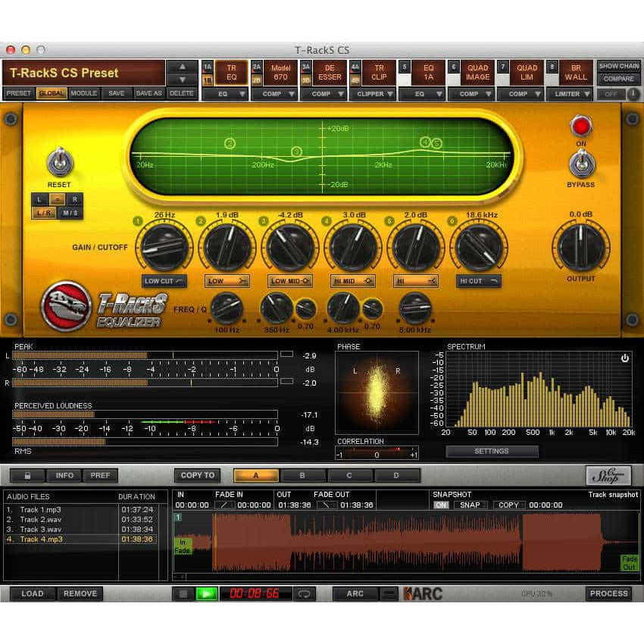Open the CLIPPER slot dropdown

tap(374, 93)
